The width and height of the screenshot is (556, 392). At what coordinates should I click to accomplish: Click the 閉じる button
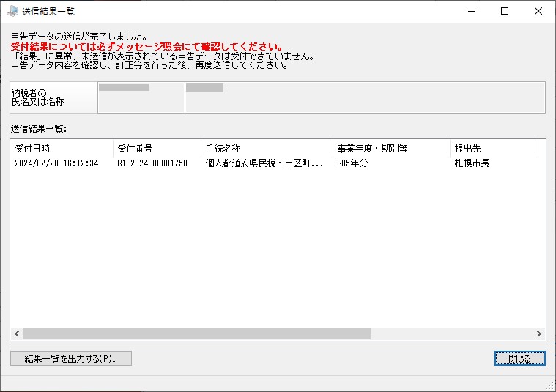520,358
